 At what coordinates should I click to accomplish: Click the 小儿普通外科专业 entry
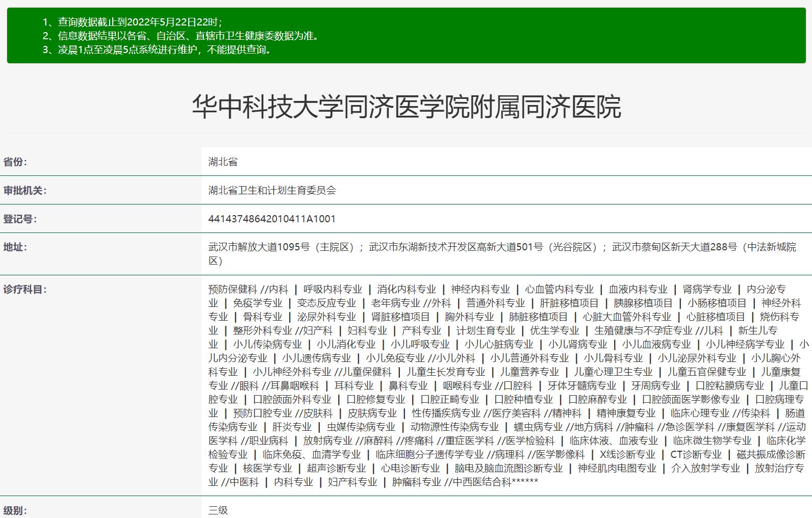pos(529,358)
